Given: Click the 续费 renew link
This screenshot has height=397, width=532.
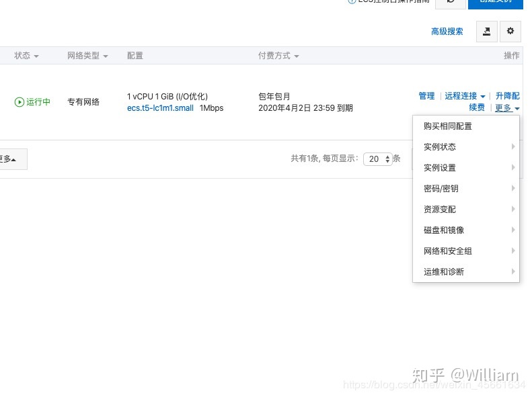Looking at the screenshot, I should (x=477, y=107).
